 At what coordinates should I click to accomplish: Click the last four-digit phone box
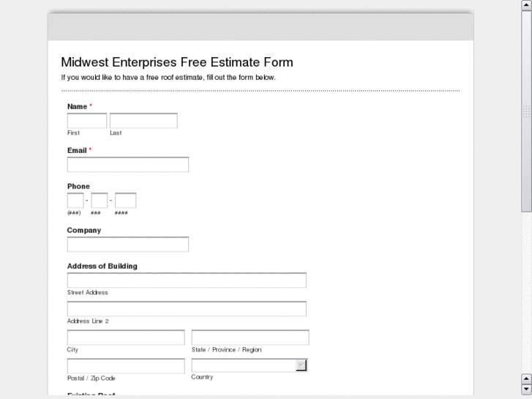tap(126, 201)
